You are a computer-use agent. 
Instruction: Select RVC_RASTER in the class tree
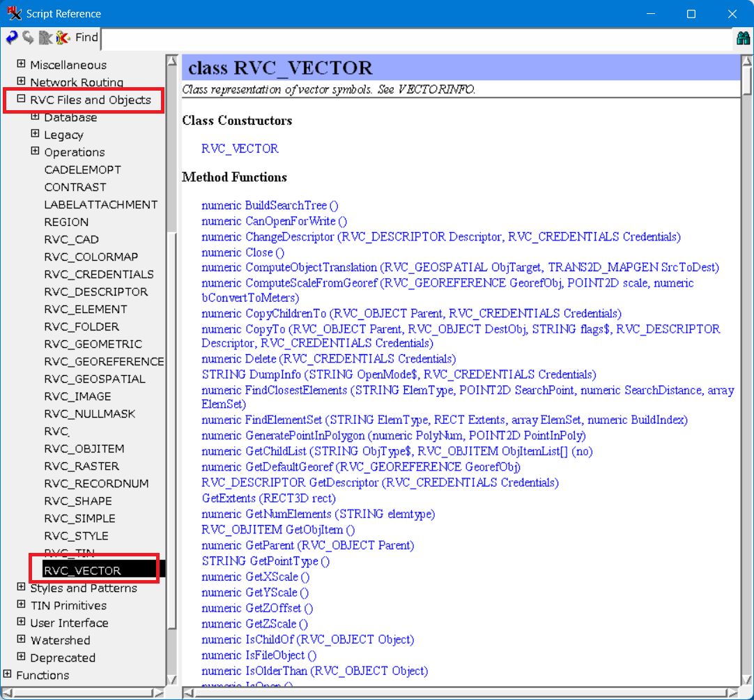pyautogui.click(x=82, y=466)
